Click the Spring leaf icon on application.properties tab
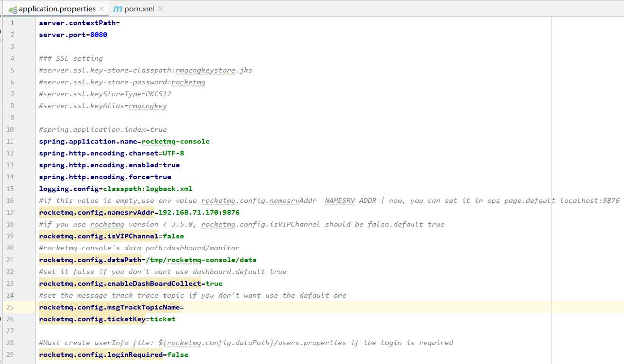The image size is (624, 364). point(13,9)
